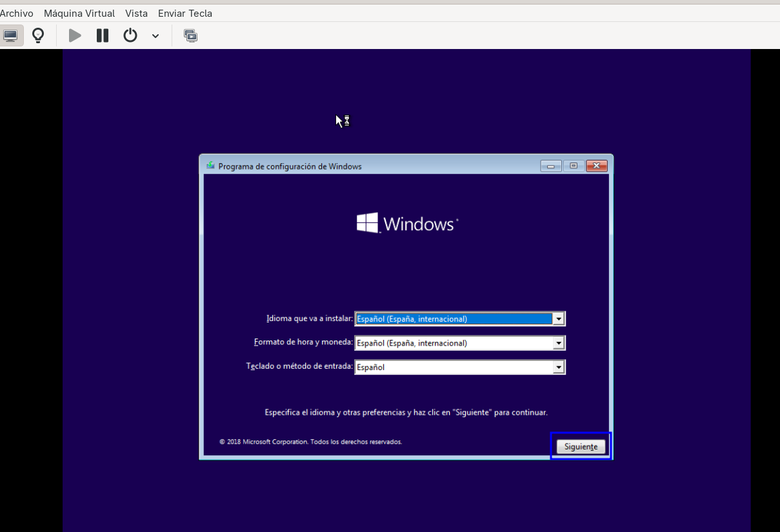
Task: Open the Enviar Tecla menu
Action: 185,13
